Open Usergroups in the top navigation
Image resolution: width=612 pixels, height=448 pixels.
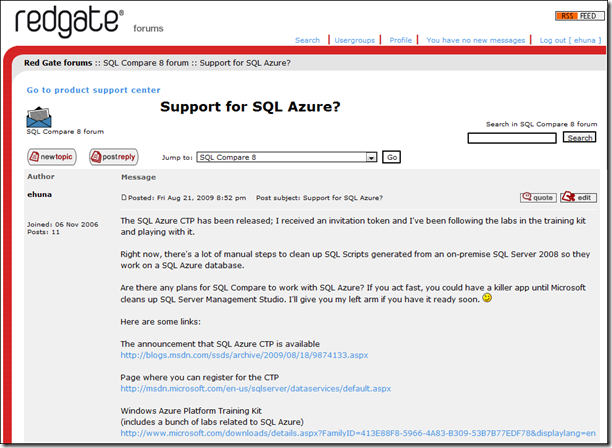tap(354, 40)
